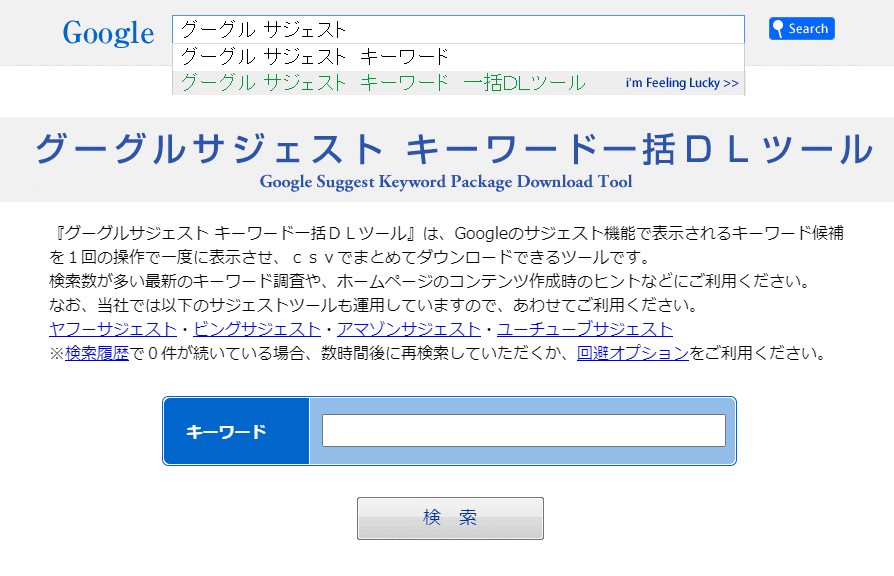Open the ヤフーサジェスト link
Screen dimensions: 894x576
tap(113, 329)
